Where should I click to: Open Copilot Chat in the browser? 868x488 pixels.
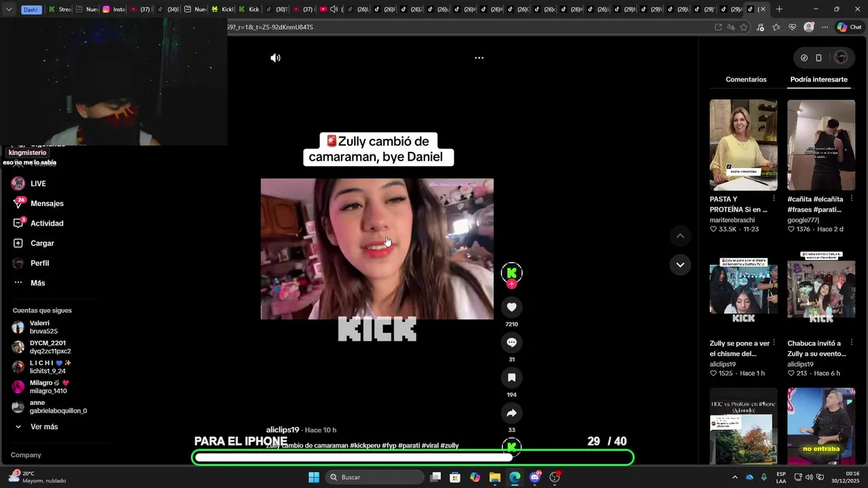(x=849, y=27)
